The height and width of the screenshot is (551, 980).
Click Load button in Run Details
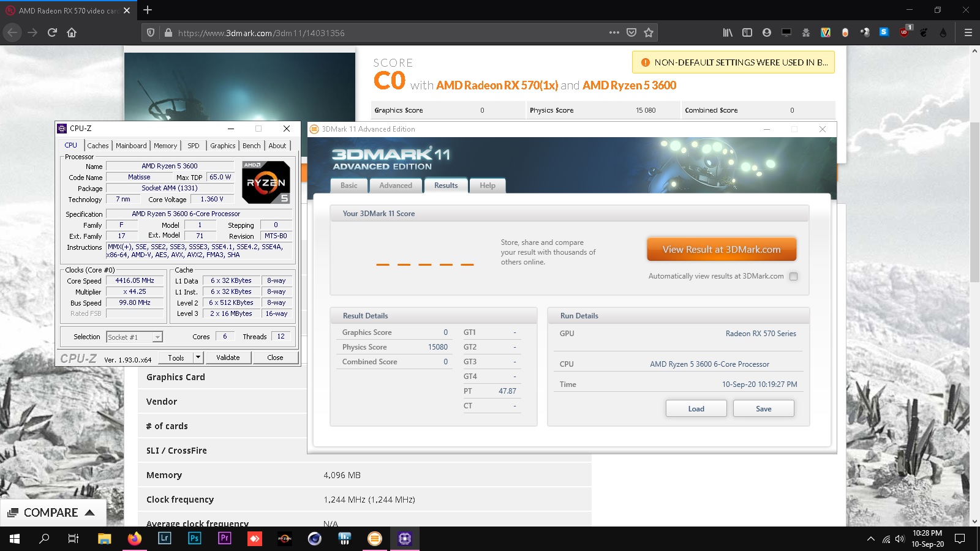[x=696, y=408]
